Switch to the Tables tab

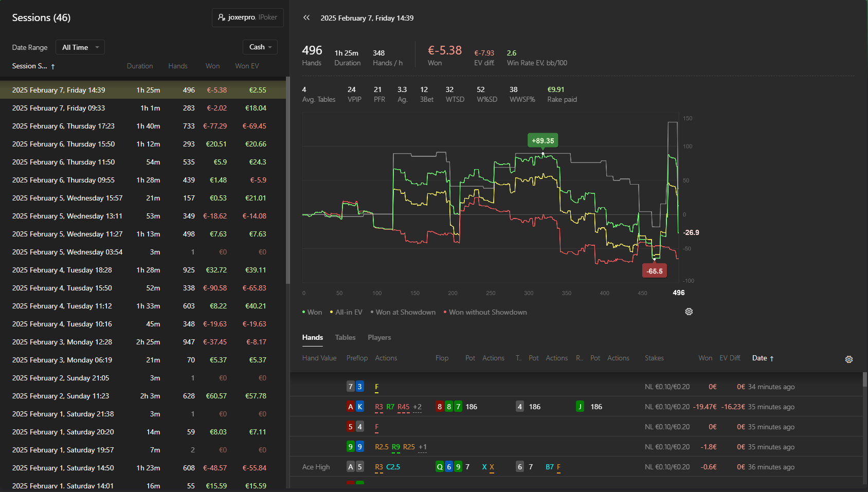[x=345, y=337]
